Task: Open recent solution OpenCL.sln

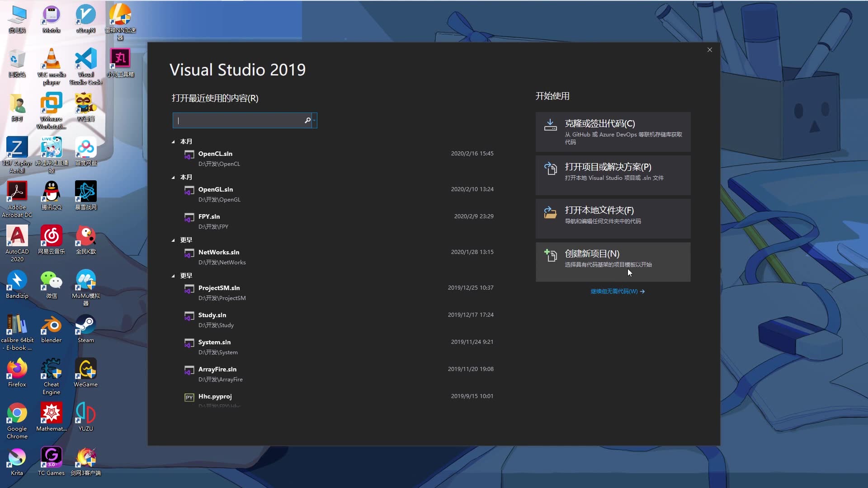Action: [215, 154]
